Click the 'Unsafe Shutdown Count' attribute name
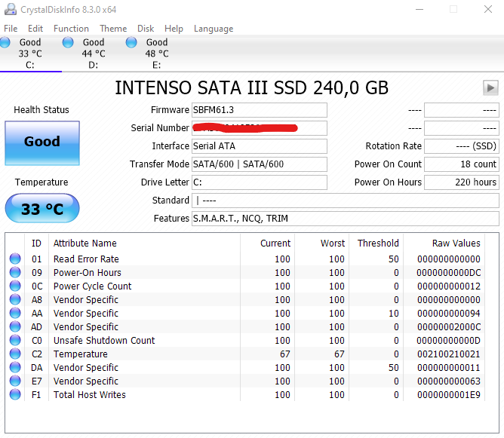Screen dimensions: 504x438 click(104, 341)
